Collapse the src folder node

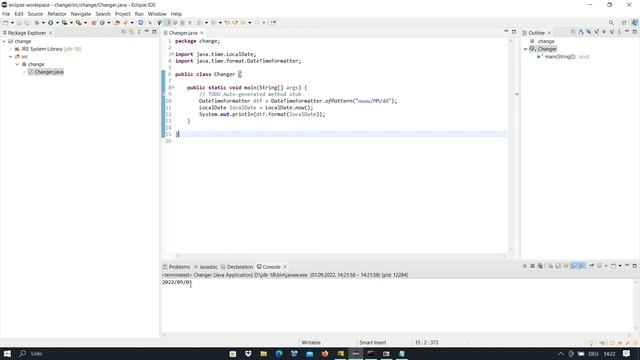point(11,57)
